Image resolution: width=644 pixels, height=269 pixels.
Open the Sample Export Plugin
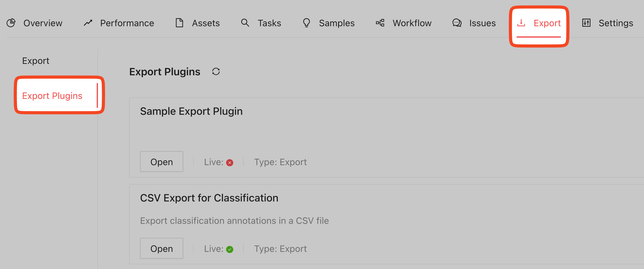click(162, 162)
